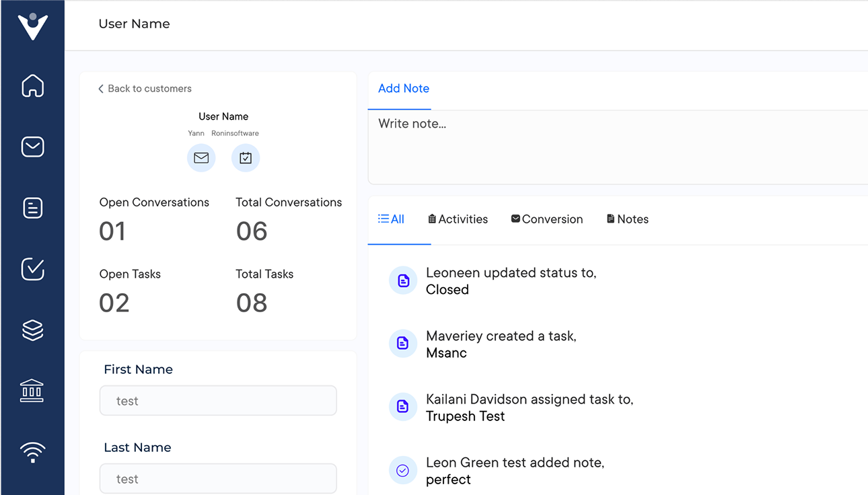Click the document icon beside Leoneen update
Viewport: 868px width, 495px height.
click(x=403, y=280)
